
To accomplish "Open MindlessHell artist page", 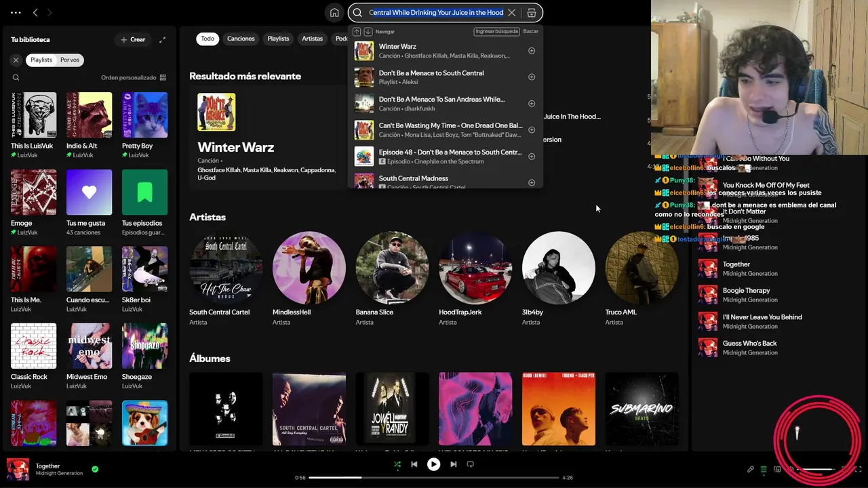I will click(x=309, y=279).
